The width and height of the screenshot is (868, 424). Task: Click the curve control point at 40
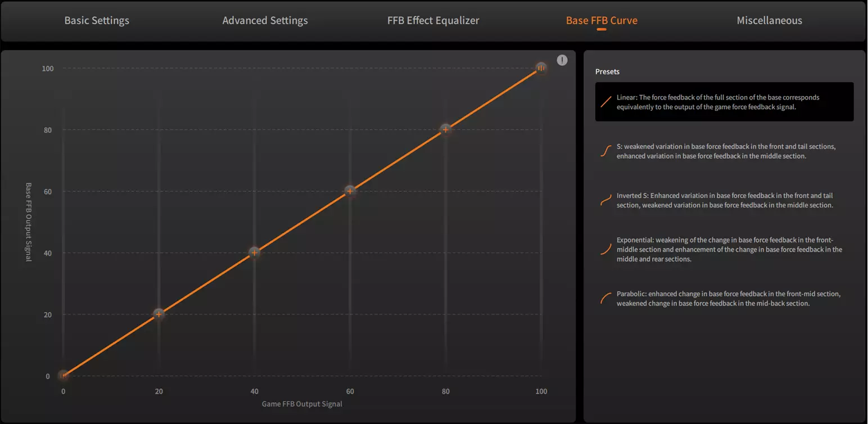point(254,252)
